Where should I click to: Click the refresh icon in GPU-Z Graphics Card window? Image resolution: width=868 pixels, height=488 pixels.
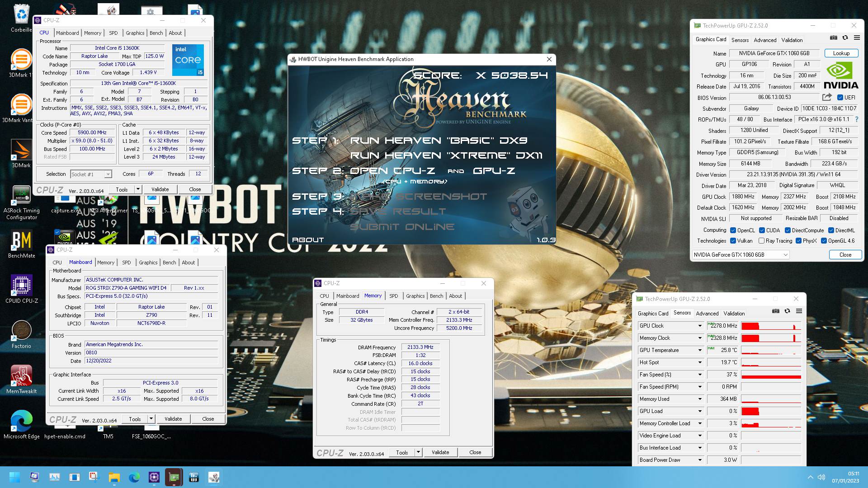click(845, 38)
